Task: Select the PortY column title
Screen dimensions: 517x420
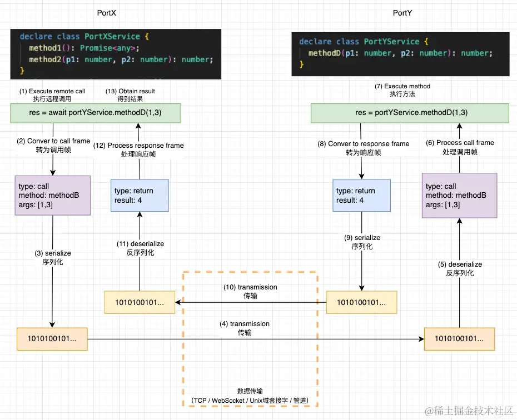Action: click(402, 12)
